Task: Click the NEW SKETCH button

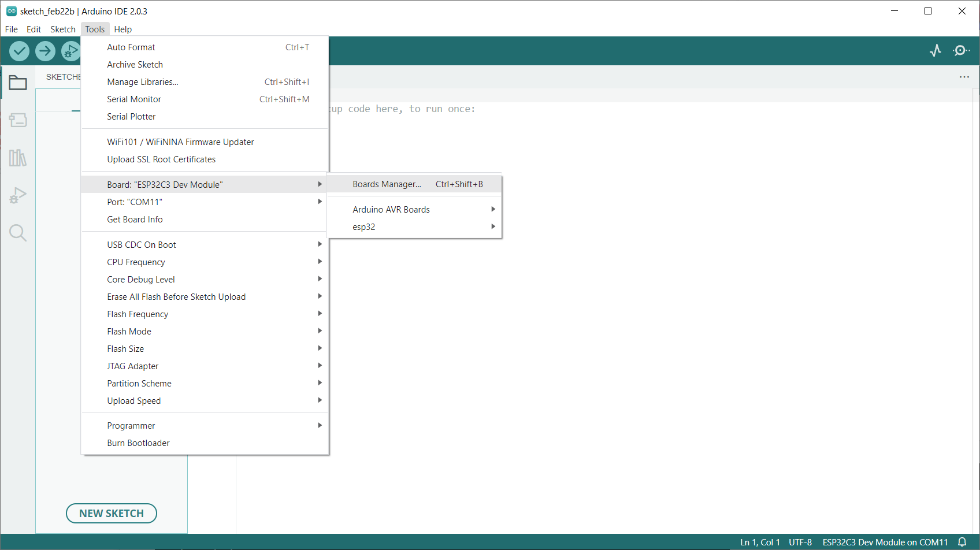Action: [112, 513]
